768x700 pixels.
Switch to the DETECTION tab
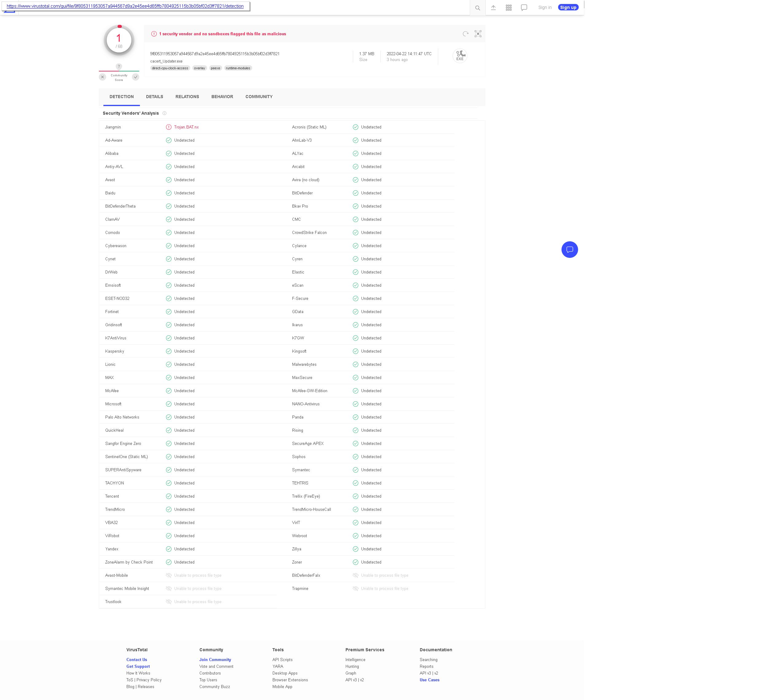[x=122, y=97]
